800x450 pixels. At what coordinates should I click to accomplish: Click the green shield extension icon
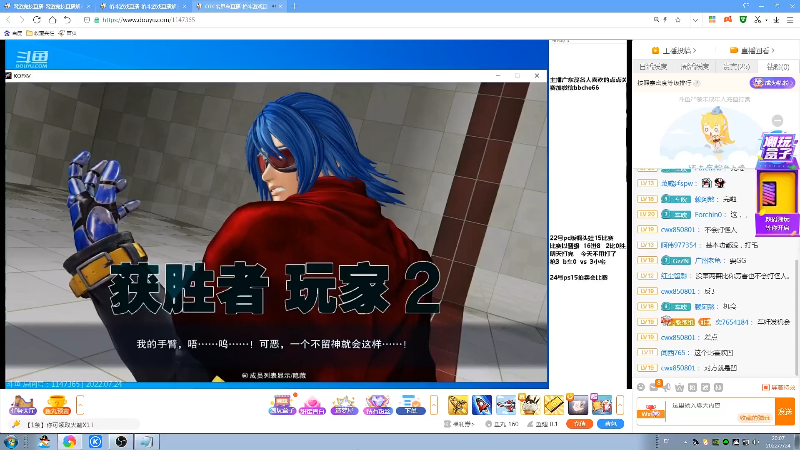coord(743,19)
